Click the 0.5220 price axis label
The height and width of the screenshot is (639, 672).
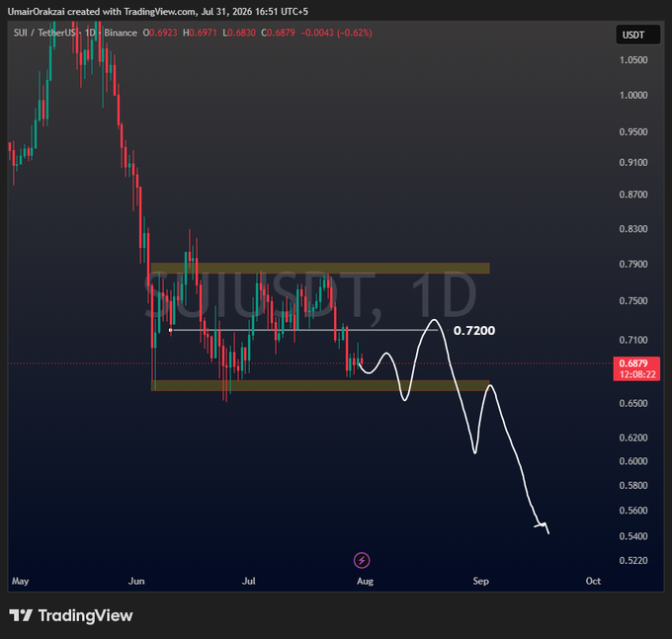(x=633, y=560)
